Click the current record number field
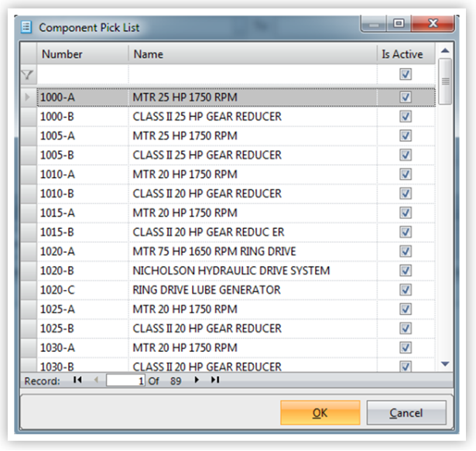476x451 pixels. pyautogui.click(x=125, y=381)
